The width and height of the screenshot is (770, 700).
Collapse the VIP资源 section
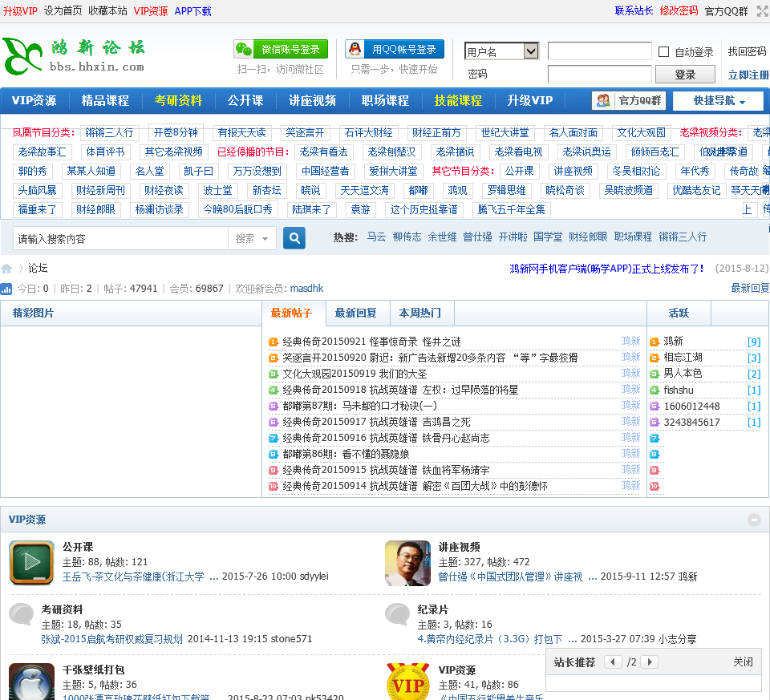point(754,520)
